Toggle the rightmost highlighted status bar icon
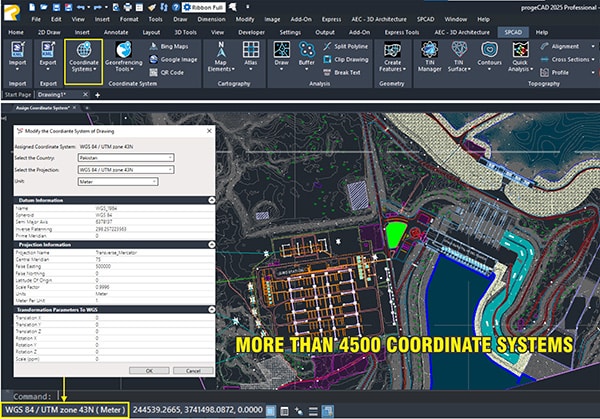The width and height of the screenshot is (600, 419). pyautogui.click(x=328, y=411)
